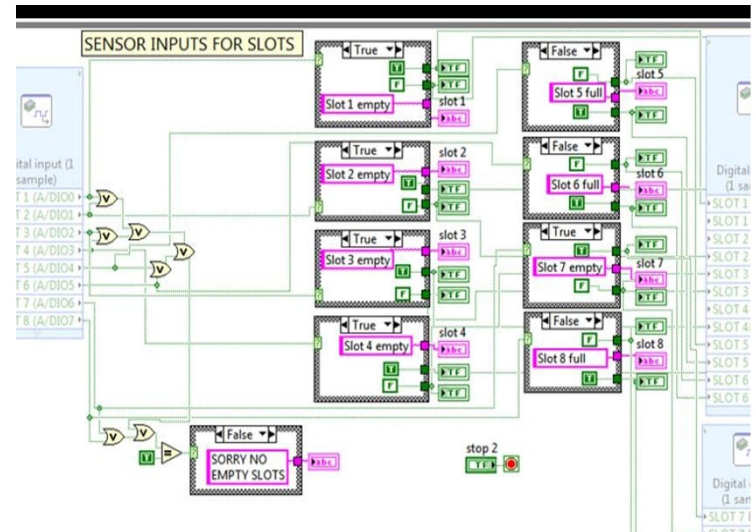Select the slot 2 string indicator terminal
This screenshot has width=756, height=532.
[453, 169]
